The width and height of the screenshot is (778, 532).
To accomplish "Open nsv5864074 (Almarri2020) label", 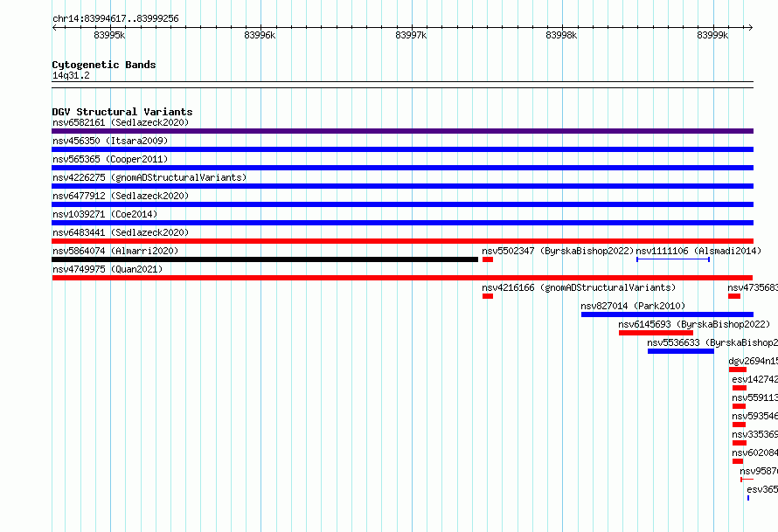I will 115,251.
